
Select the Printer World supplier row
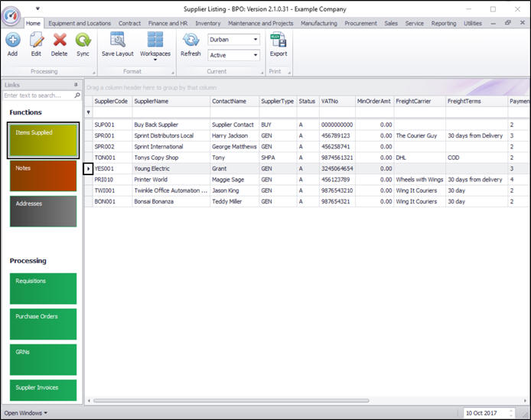(x=153, y=179)
